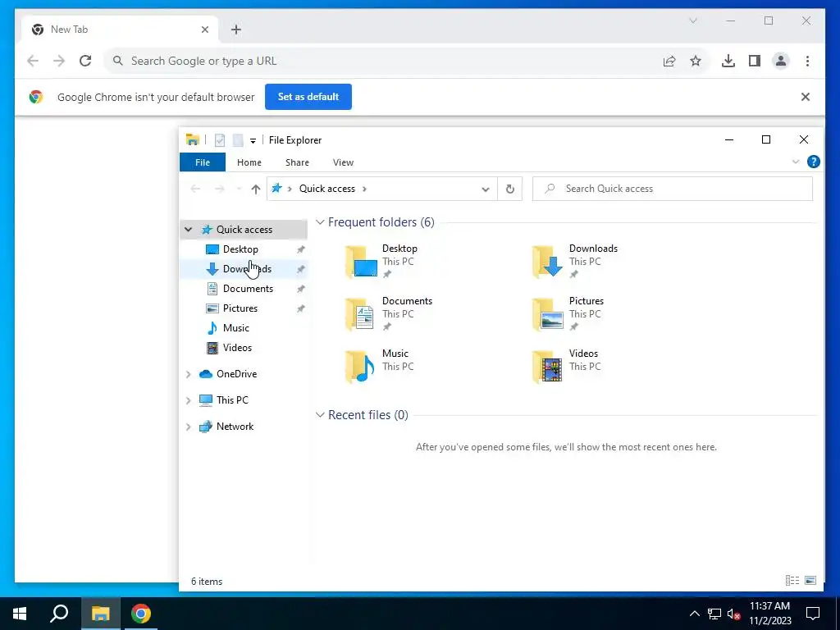
Task: Collapse Quick access tree node
Action: click(x=188, y=230)
